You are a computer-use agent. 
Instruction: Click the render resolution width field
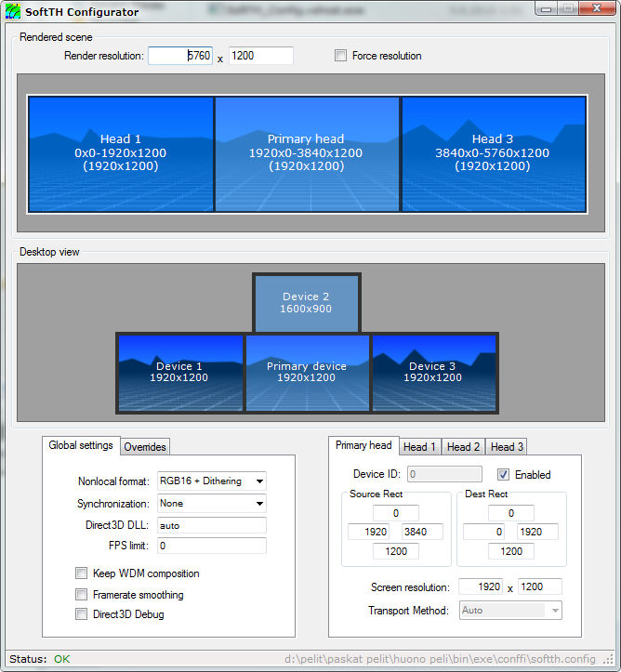[180, 56]
